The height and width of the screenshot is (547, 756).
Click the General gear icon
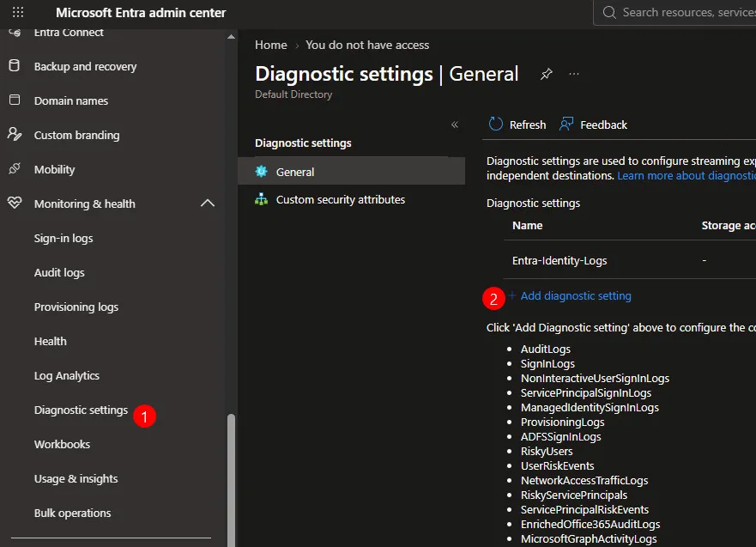pyautogui.click(x=262, y=171)
